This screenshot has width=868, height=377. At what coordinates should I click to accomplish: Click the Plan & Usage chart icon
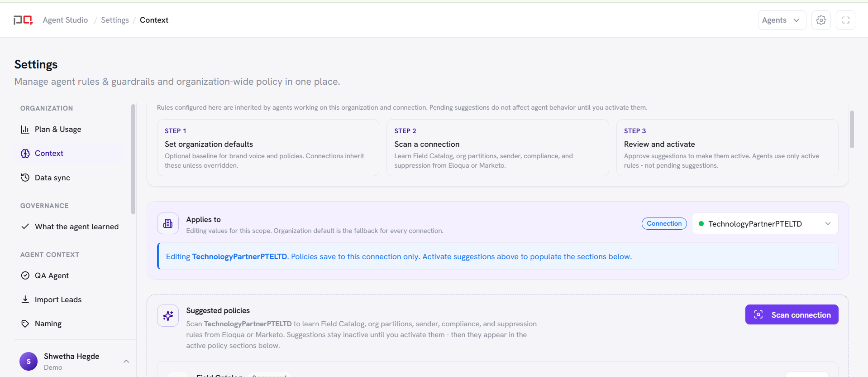click(25, 130)
